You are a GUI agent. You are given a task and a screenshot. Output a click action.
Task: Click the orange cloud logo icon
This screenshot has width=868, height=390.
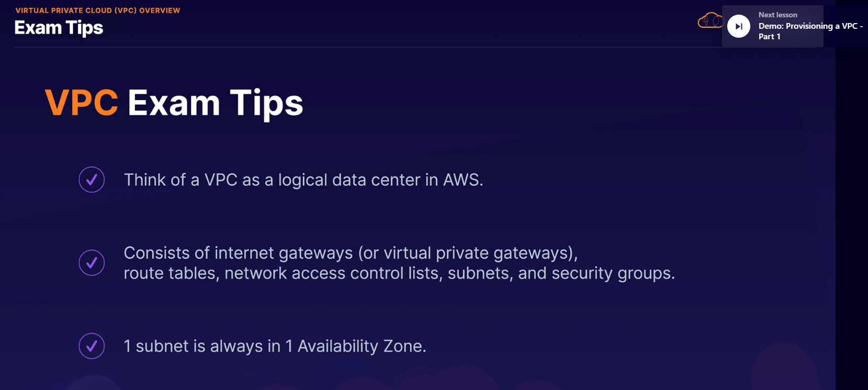click(709, 21)
